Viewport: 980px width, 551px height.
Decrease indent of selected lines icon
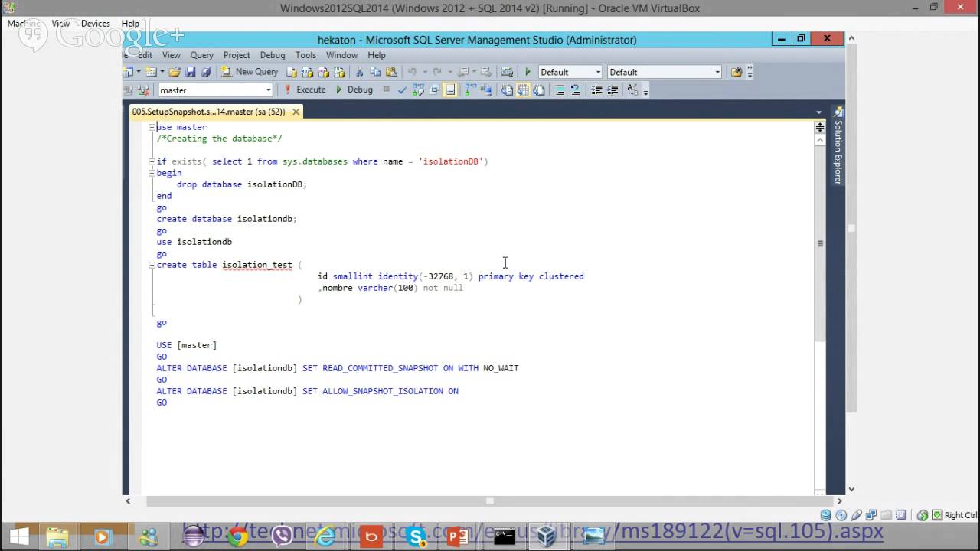point(596,90)
